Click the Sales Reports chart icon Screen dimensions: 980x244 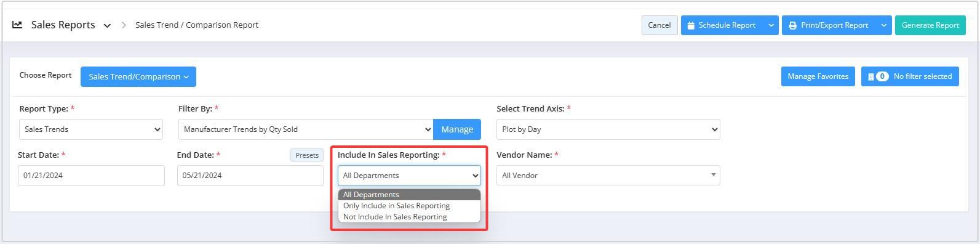click(x=17, y=25)
